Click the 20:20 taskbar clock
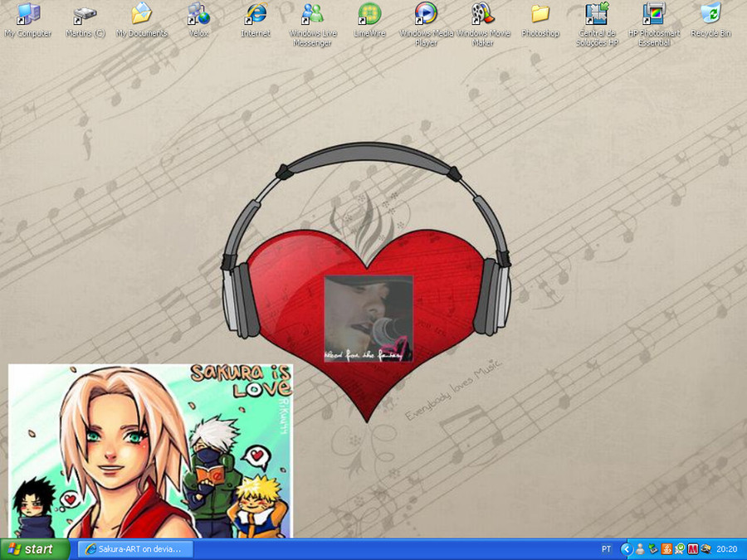 (x=726, y=549)
